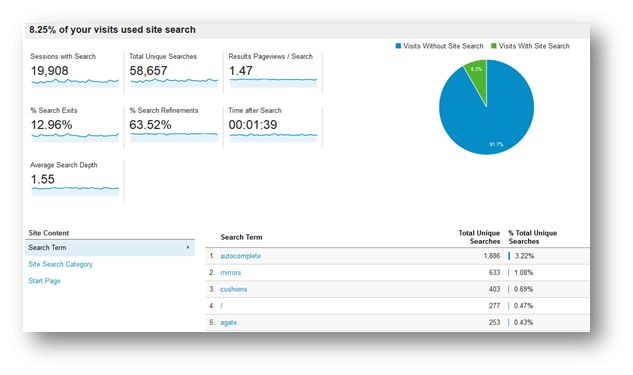
Task: Click the 0.69% value in the cushions row
Action: (x=523, y=289)
